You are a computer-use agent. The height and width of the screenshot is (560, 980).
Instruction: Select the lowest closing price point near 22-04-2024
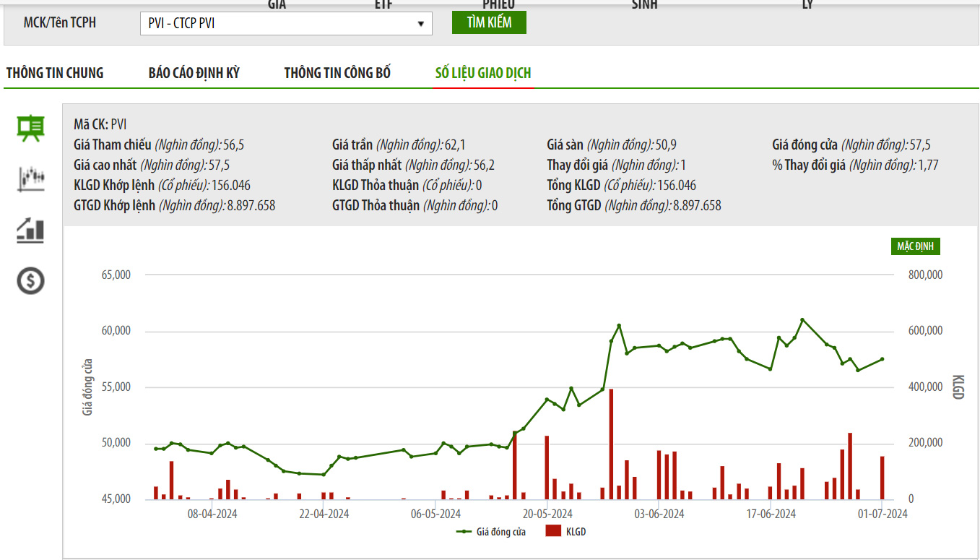point(323,475)
